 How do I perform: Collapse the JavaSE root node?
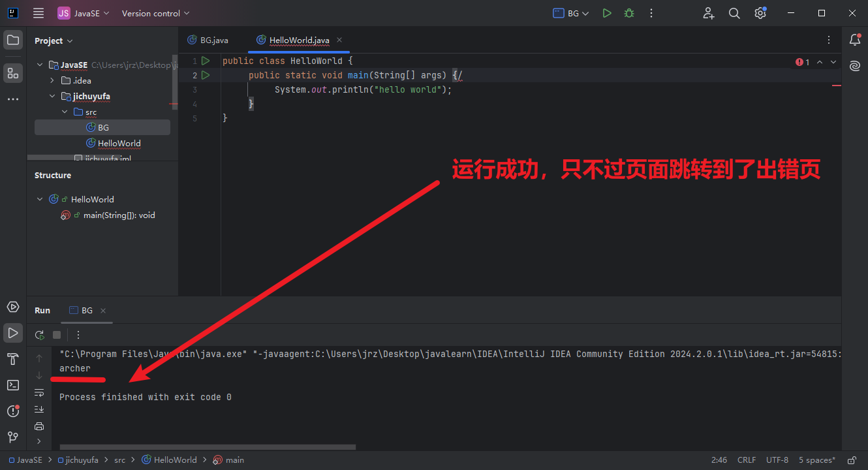tap(40, 65)
